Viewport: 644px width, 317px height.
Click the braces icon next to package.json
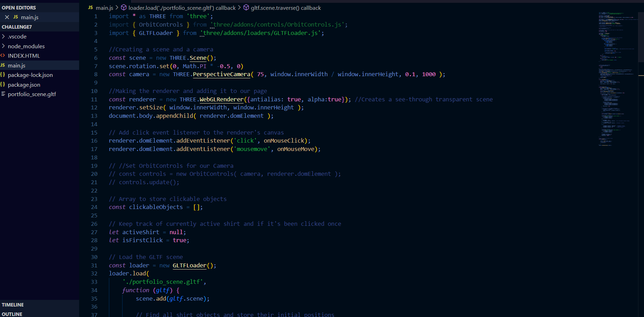(3, 85)
